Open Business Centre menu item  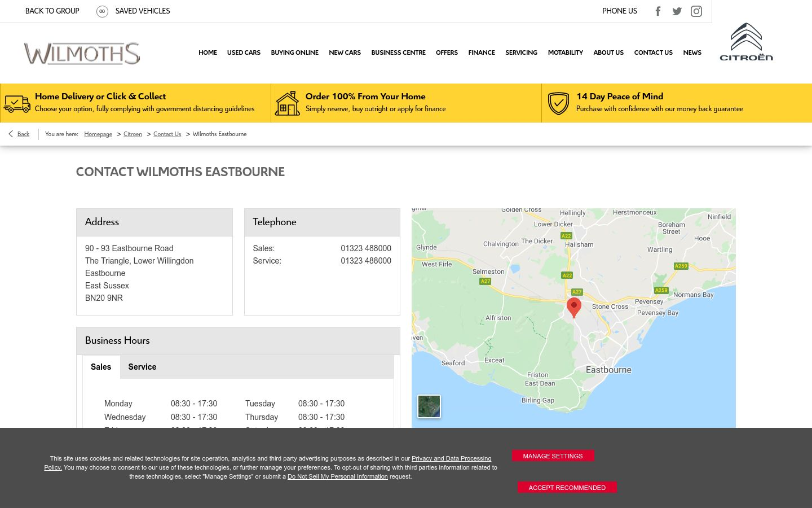(398, 52)
